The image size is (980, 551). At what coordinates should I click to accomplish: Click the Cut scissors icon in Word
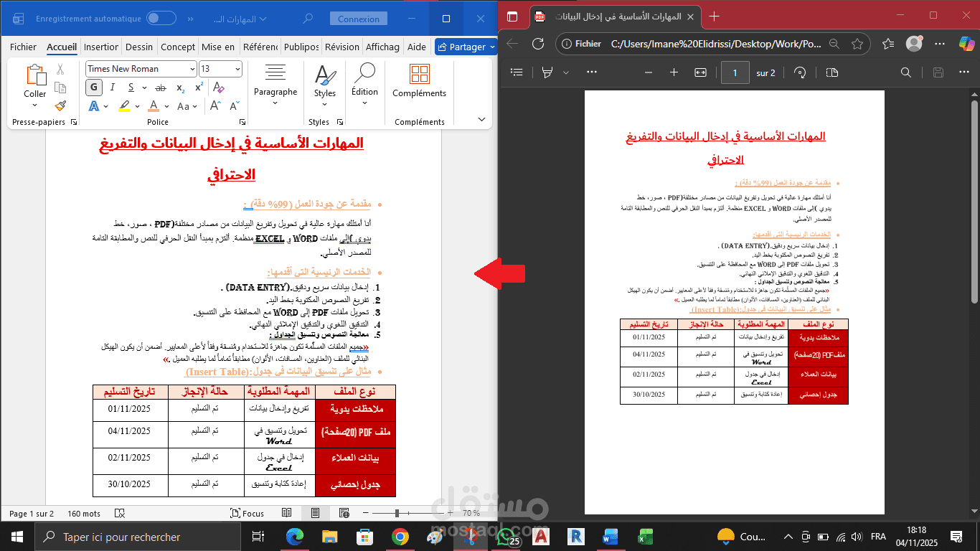(x=60, y=70)
